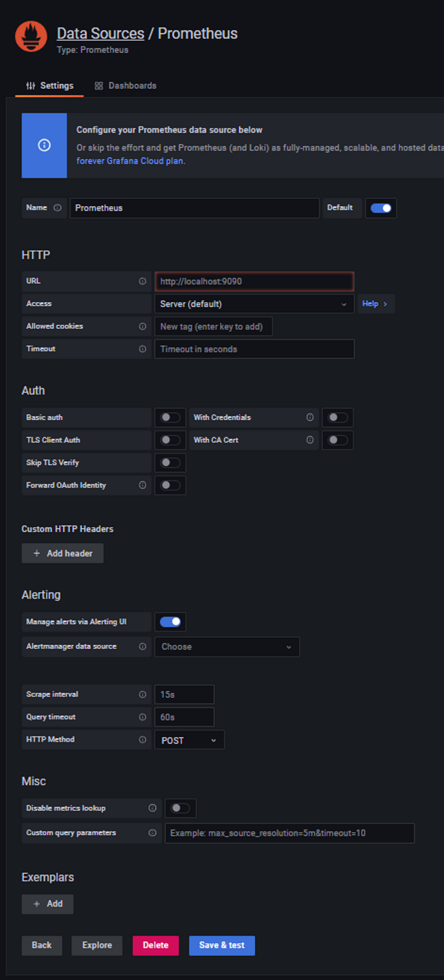
Task: Click the Alertmanager data source info icon
Action: (x=143, y=646)
